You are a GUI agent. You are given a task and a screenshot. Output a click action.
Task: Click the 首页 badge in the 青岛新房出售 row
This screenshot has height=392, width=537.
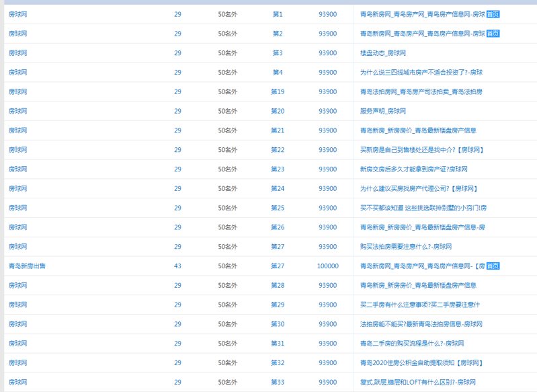pos(493,266)
